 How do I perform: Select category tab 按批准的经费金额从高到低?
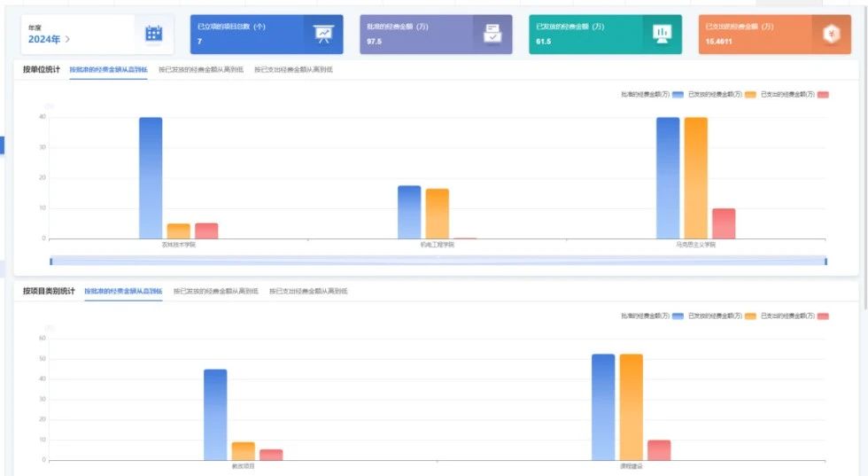pyautogui.click(x=123, y=291)
